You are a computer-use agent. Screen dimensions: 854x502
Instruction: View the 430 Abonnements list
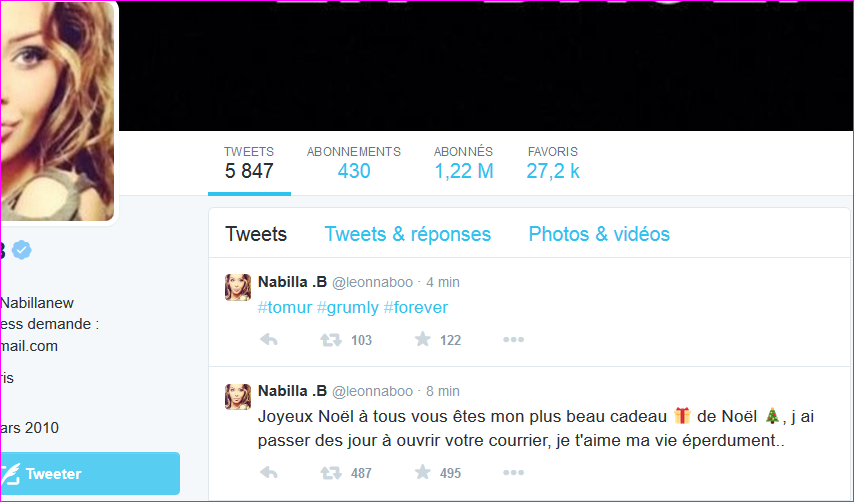(x=353, y=163)
